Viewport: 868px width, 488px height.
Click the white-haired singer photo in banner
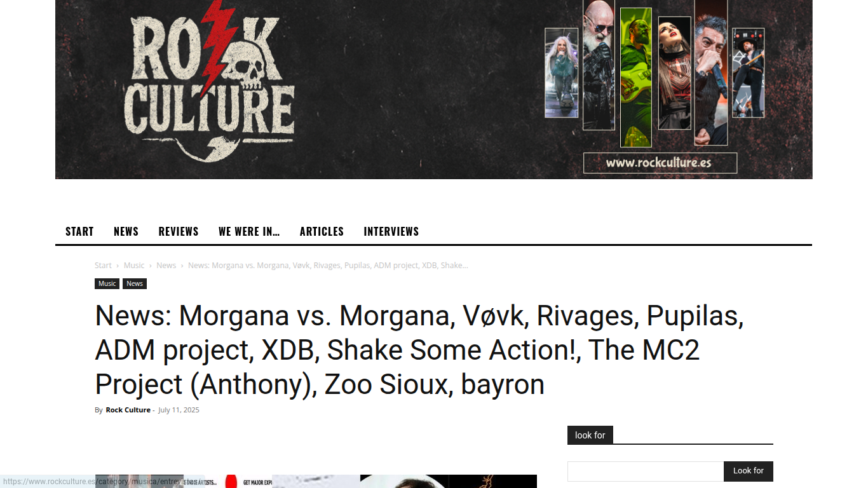pyautogui.click(x=562, y=73)
